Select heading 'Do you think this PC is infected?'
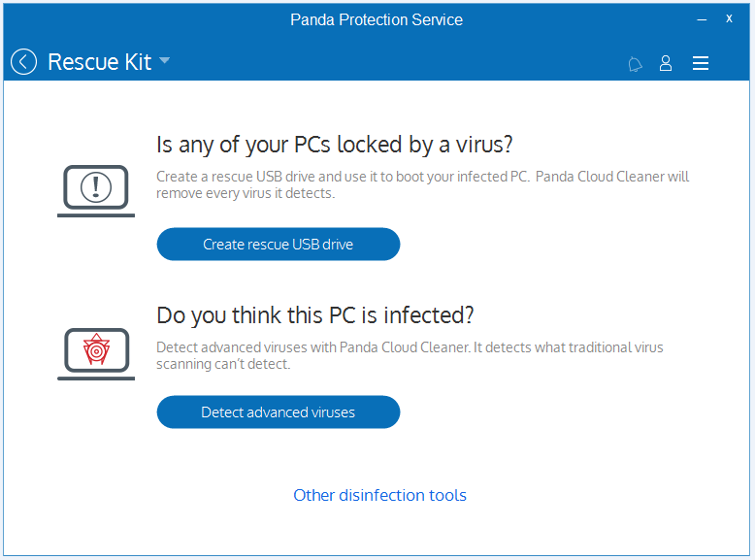 pyautogui.click(x=315, y=315)
